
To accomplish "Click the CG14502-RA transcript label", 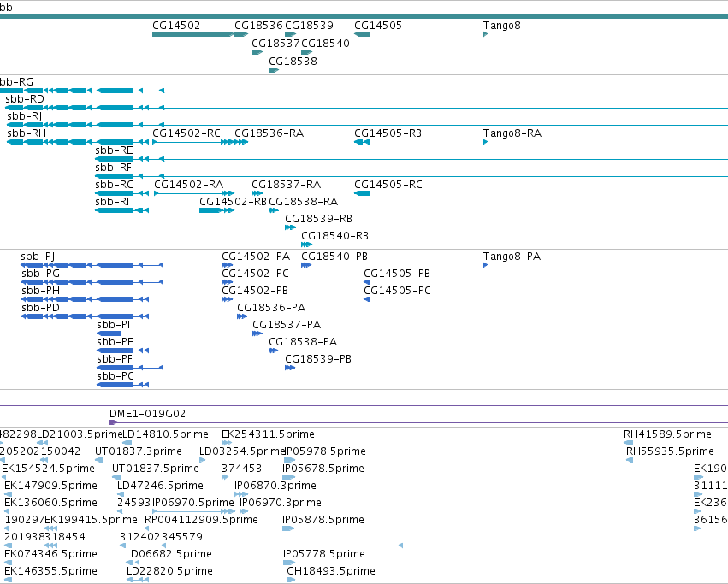I will [x=189, y=185].
